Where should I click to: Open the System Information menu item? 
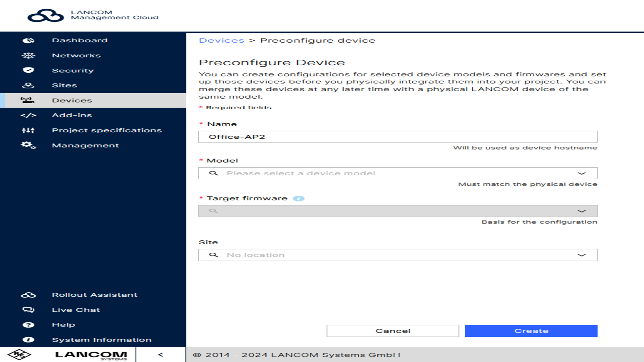101,340
